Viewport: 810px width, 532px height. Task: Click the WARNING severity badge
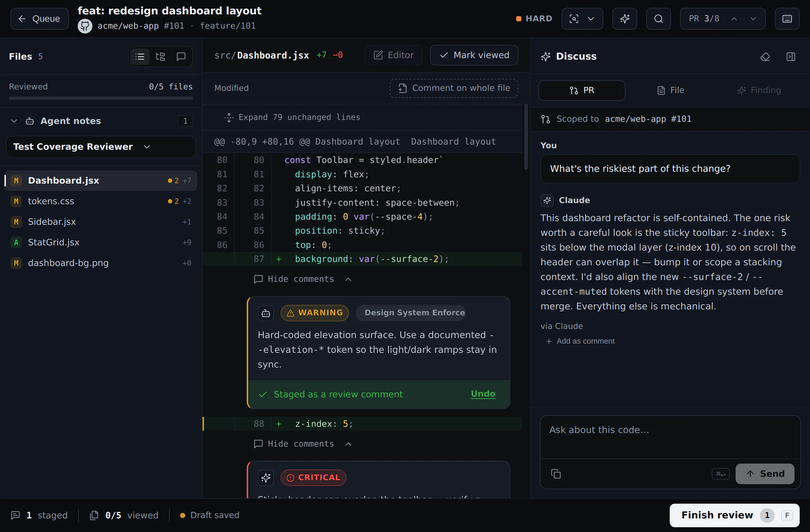pos(315,313)
